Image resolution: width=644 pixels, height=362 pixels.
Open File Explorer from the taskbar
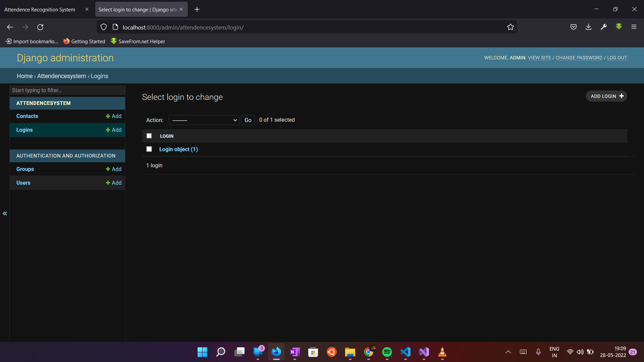[x=350, y=352]
